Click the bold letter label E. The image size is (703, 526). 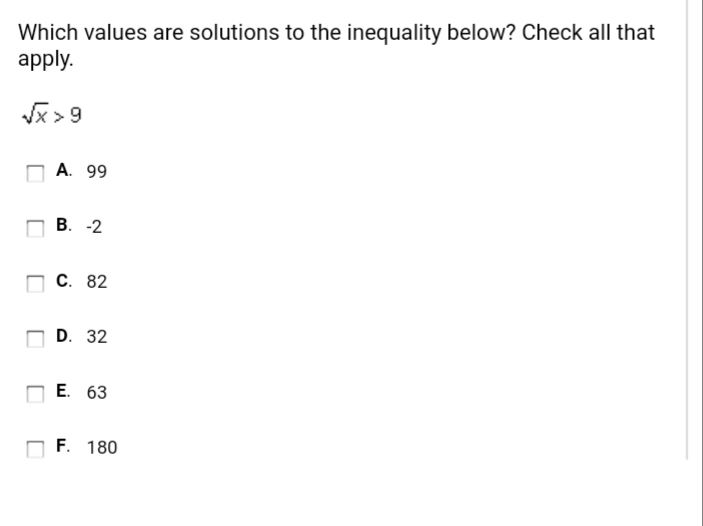point(63,391)
